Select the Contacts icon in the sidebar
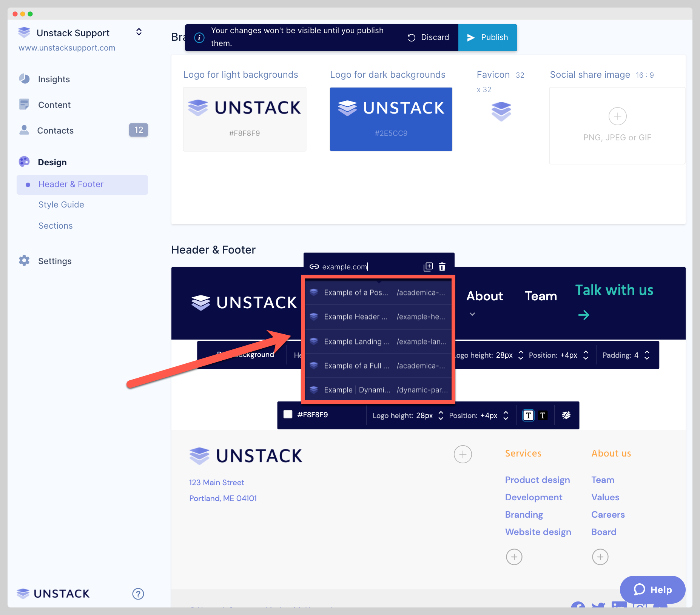The width and height of the screenshot is (700, 615). click(24, 130)
